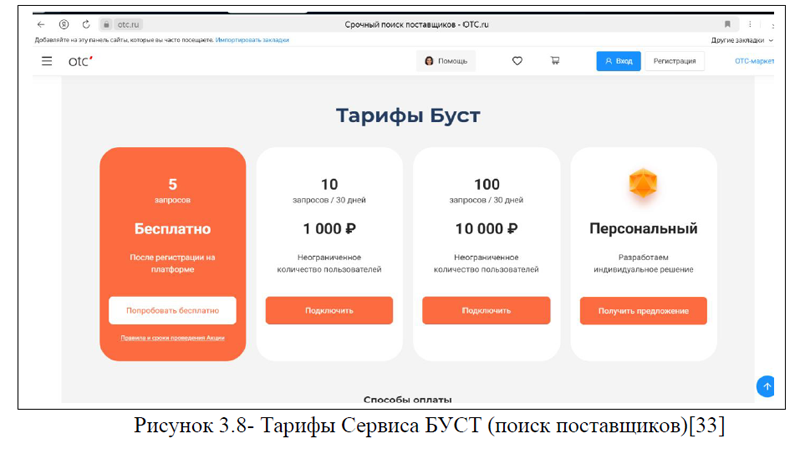Click the otc.ru address bar
The width and height of the screenshot is (800, 454).
tap(128, 24)
